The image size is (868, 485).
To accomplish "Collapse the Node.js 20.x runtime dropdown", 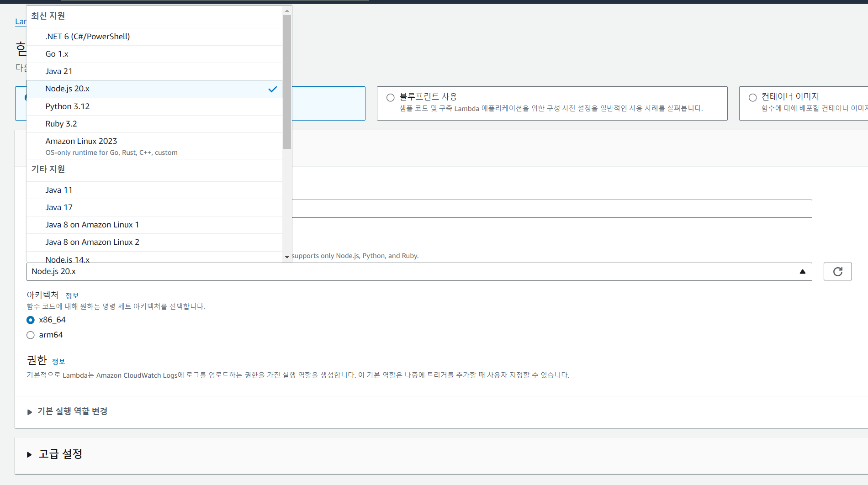I will tap(419, 272).
